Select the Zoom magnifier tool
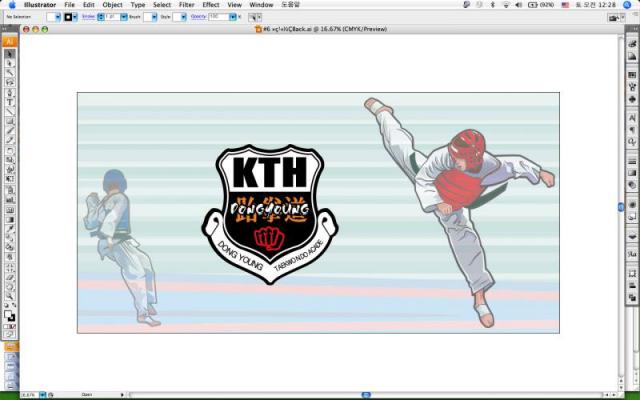The width and height of the screenshot is (640, 400). (10, 297)
